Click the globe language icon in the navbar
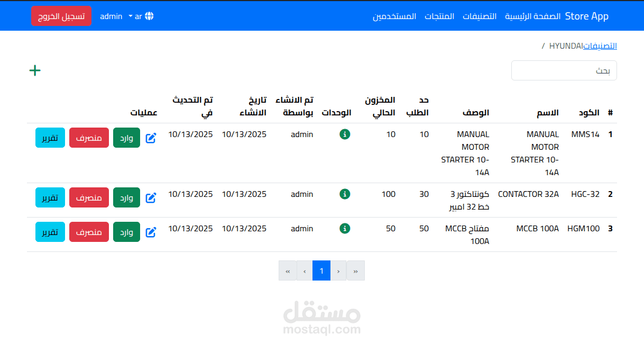This screenshot has width=644, height=343. pos(149,16)
